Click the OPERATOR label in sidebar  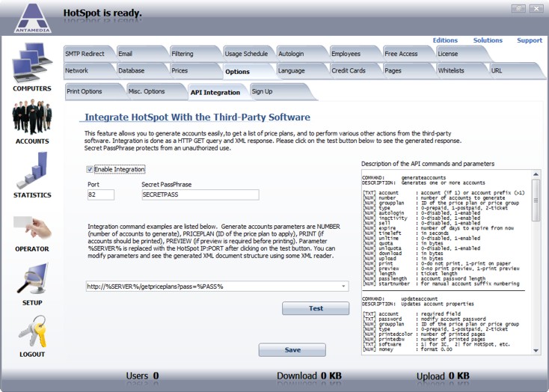(x=32, y=249)
